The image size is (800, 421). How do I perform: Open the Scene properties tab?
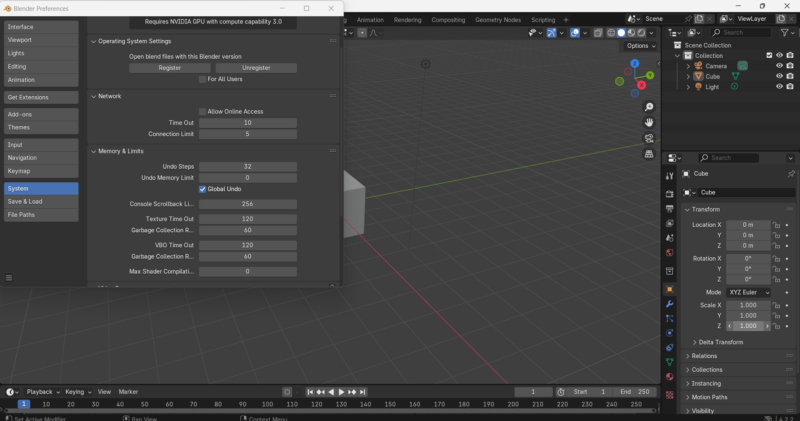click(669, 238)
